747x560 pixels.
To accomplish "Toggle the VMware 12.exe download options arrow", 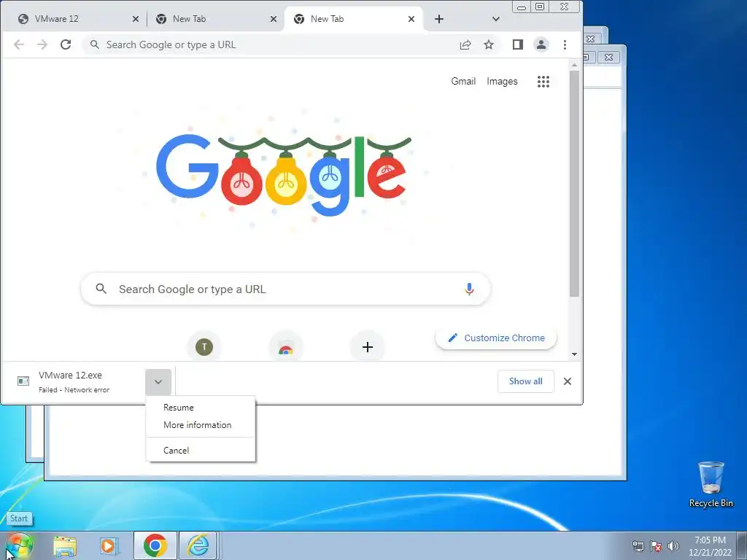I will [158, 381].
